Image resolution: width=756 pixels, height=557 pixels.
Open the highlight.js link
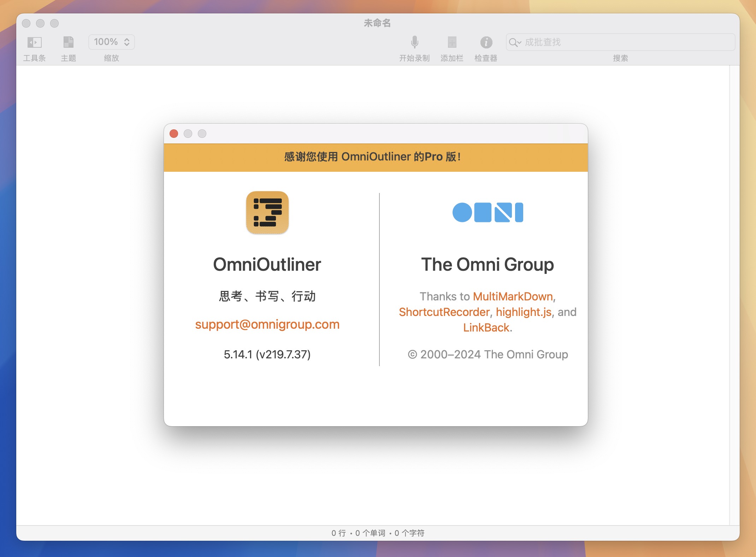524,312
